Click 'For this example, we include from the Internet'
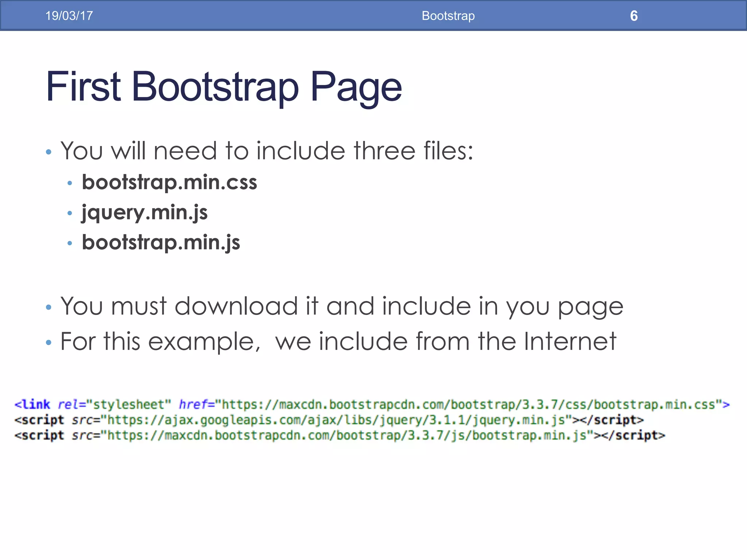The width and height of the screenshot is (747, 560). pyautogui.click(x=338, y=341)
